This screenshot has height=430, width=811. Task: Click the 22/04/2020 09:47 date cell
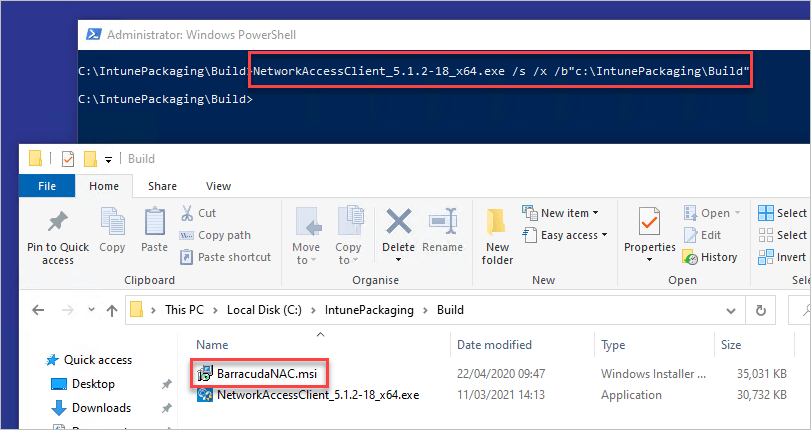point(501,373)
